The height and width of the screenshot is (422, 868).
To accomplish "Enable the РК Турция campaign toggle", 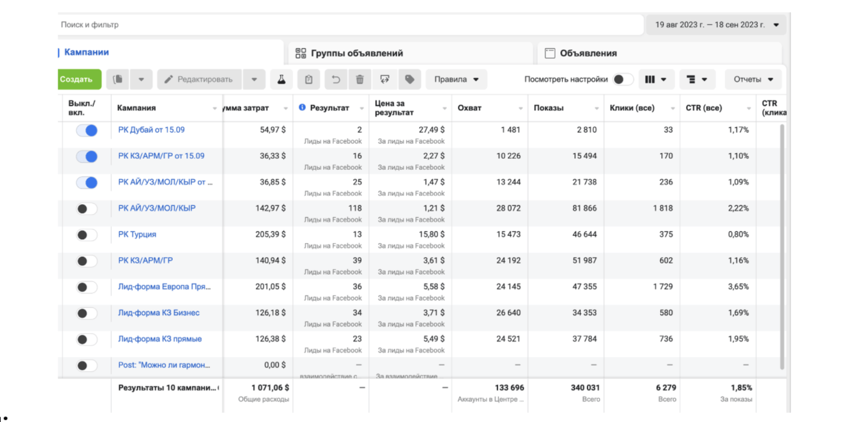I will coord(87,235).
